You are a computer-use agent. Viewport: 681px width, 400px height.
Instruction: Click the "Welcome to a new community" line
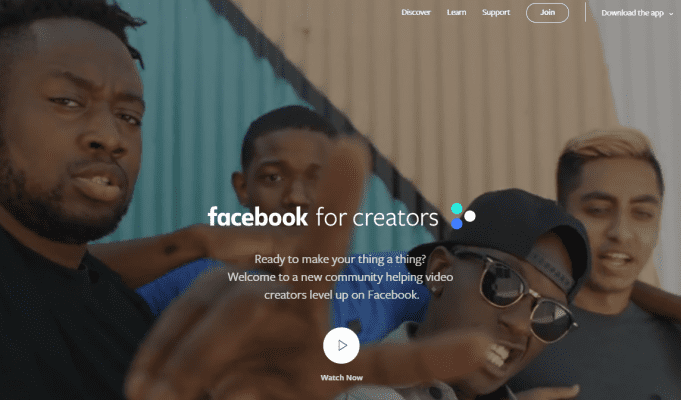(340, 277)
